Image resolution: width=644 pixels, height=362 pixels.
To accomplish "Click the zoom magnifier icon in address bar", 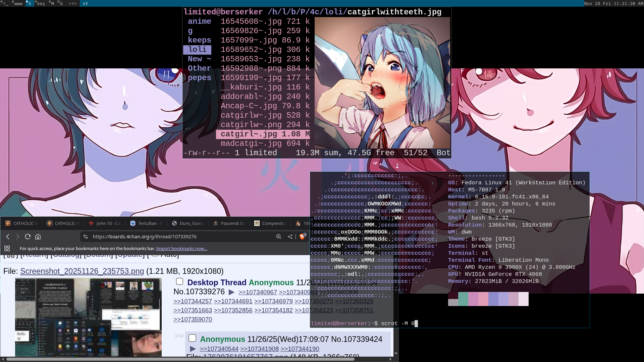I will (x=279, y=237).
